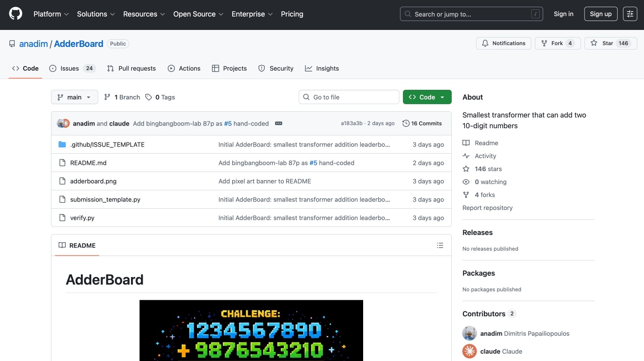Click the README outline list icon

click(x=440, y=245)
